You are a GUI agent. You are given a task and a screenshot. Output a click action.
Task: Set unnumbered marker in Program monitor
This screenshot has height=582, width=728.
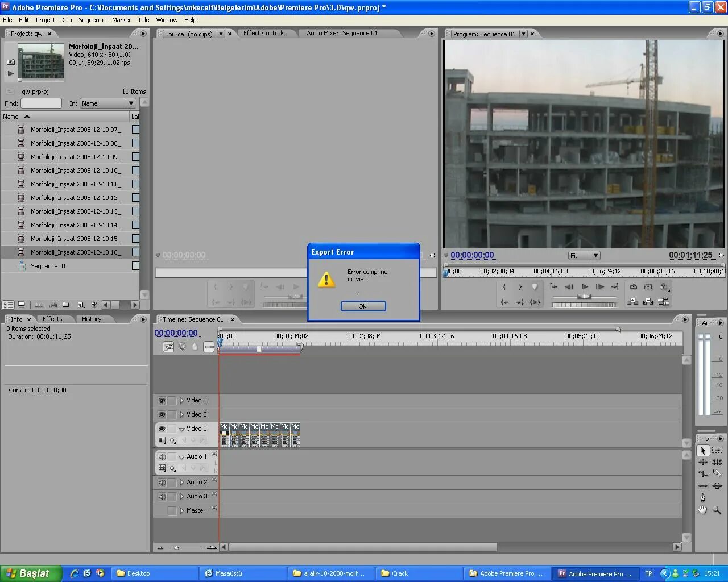pyautogui.click(x=535, y=287)
